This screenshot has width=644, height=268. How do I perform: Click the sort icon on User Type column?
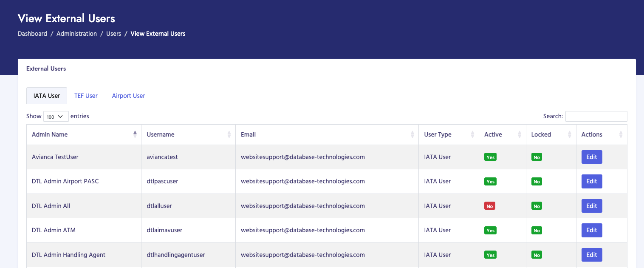[473, 134]
